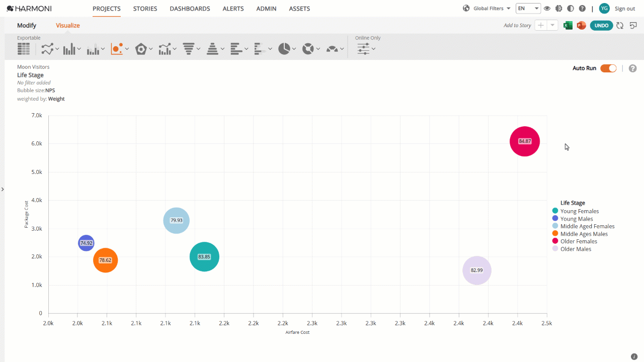Image resolution: width=644 pixels, height=362 pixels.
Task: Click the Harmoni logo
Action: pos(29,9)
